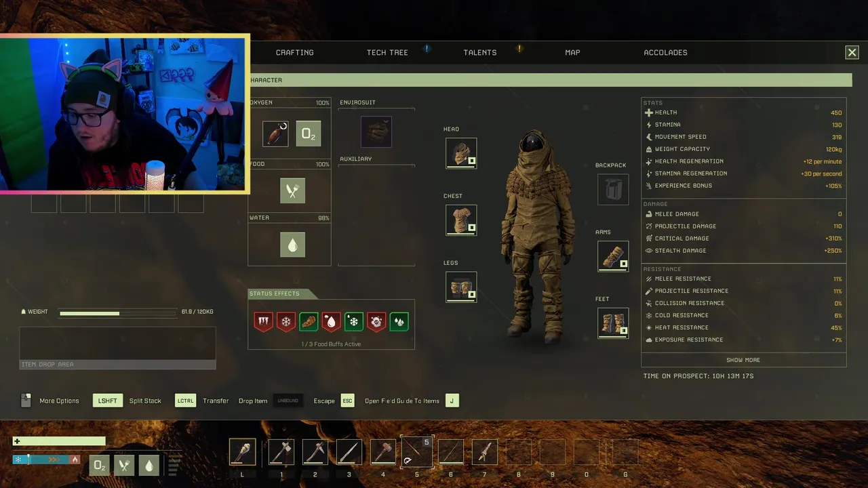868x488 pixels.
Task: Select the oxygen O2 slot icon
Action: click(x=309, y=134)
